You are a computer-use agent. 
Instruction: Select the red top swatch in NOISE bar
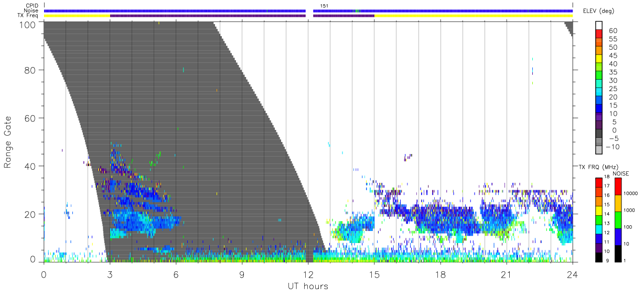618,186
